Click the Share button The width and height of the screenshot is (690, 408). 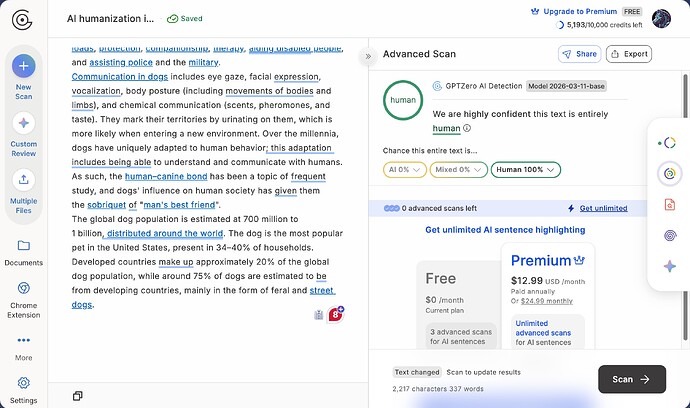(x=580, y=54)
